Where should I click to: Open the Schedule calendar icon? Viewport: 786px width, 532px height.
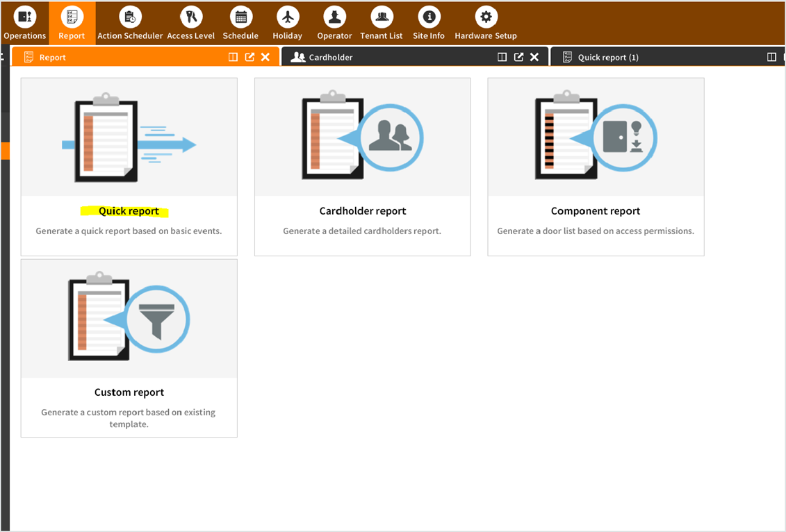[x=240, y=17]
